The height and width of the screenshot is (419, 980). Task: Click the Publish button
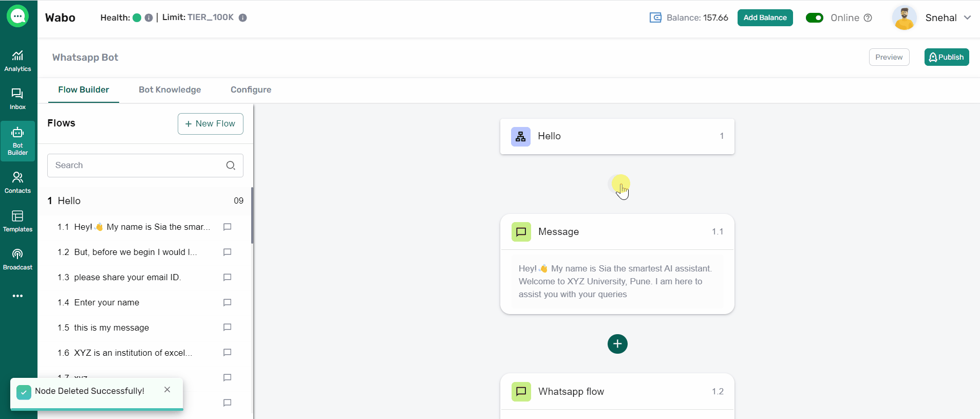pos(946,57)
